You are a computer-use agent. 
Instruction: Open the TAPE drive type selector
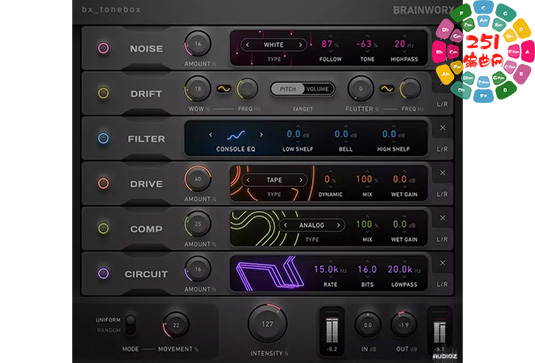click(x=274, y=180)
